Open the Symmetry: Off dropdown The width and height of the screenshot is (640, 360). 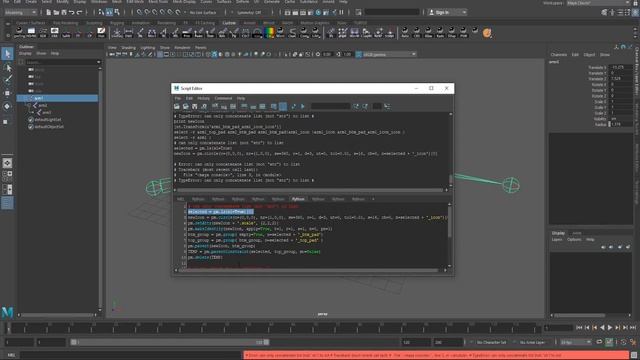click(x=249, y=13)
